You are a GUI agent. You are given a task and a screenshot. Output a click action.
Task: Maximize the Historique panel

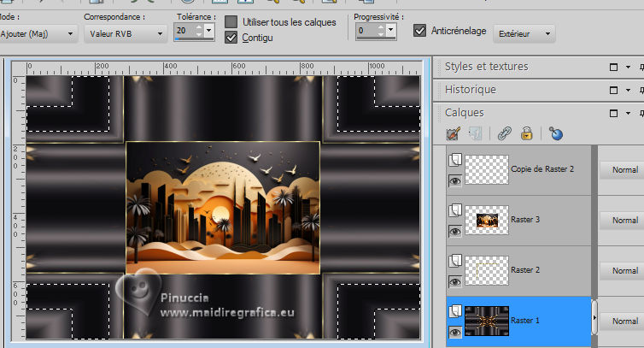click(613, 90)
